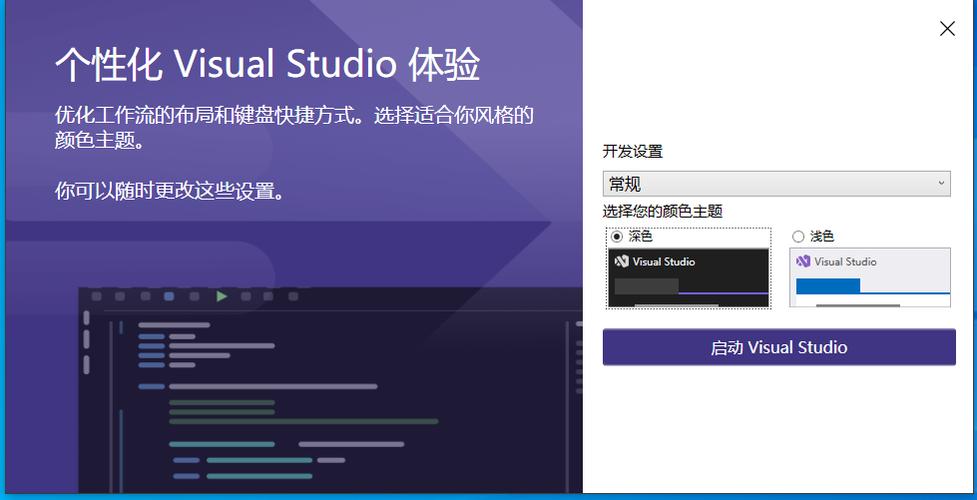Close the personalization dialog with the X
The height and width of the screenshot is (500, 977).
(947, 29)
